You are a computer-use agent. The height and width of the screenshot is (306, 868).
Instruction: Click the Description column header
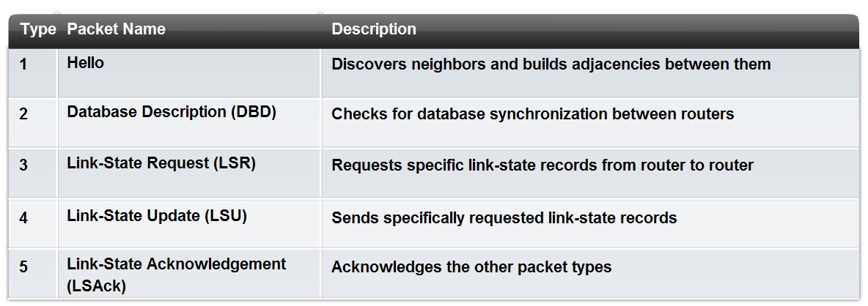coord(374,30)
